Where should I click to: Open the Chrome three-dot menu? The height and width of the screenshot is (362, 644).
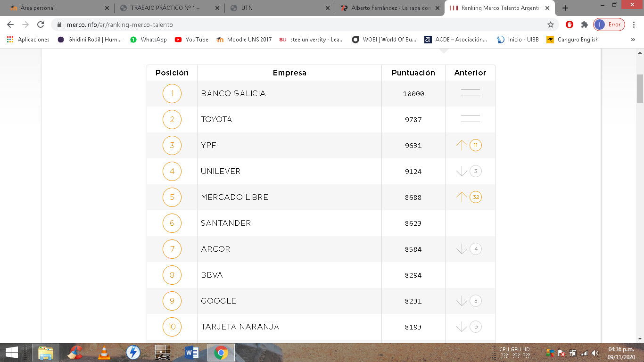(633, 25)
